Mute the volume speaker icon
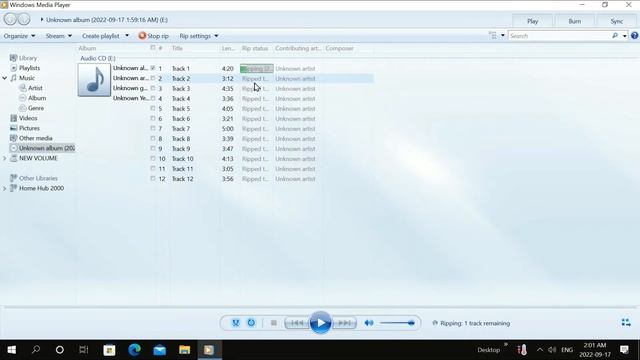 click(x=369, y=323)
